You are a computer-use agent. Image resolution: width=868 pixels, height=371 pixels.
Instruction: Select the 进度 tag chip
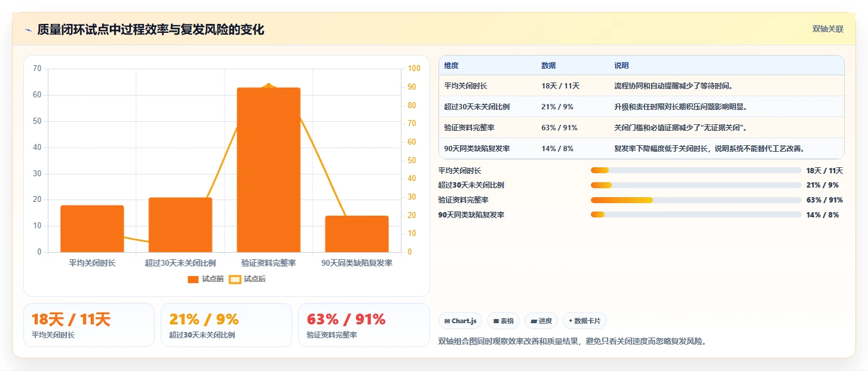[x=541, y=321]
